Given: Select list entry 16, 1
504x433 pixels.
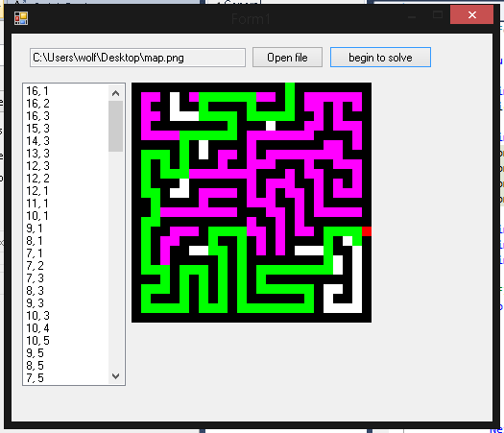Looking at the screenshot, I should tap(37, 91).
